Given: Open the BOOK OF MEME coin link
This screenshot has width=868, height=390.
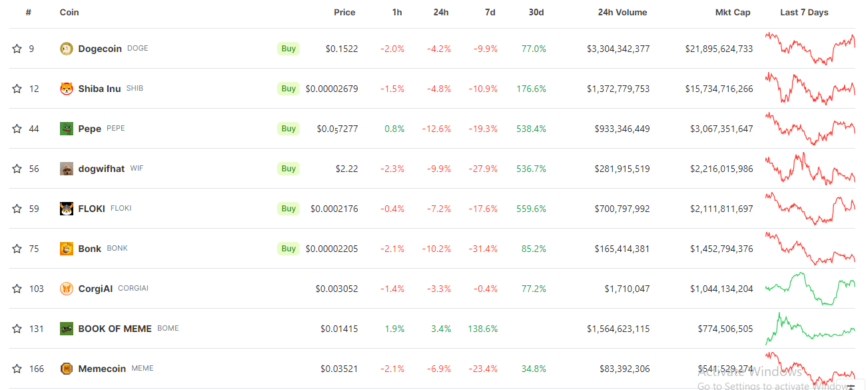Looking at the screenshot, I should point(115,329).
